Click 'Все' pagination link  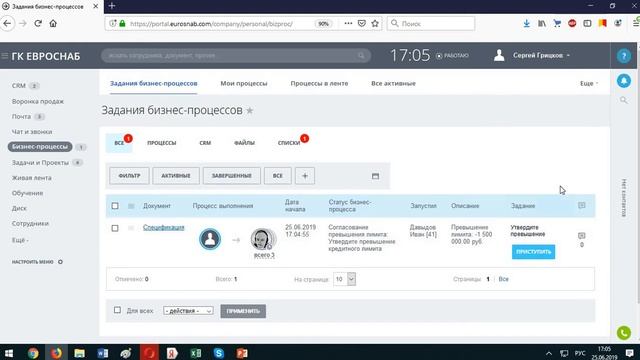click(504, 279)
